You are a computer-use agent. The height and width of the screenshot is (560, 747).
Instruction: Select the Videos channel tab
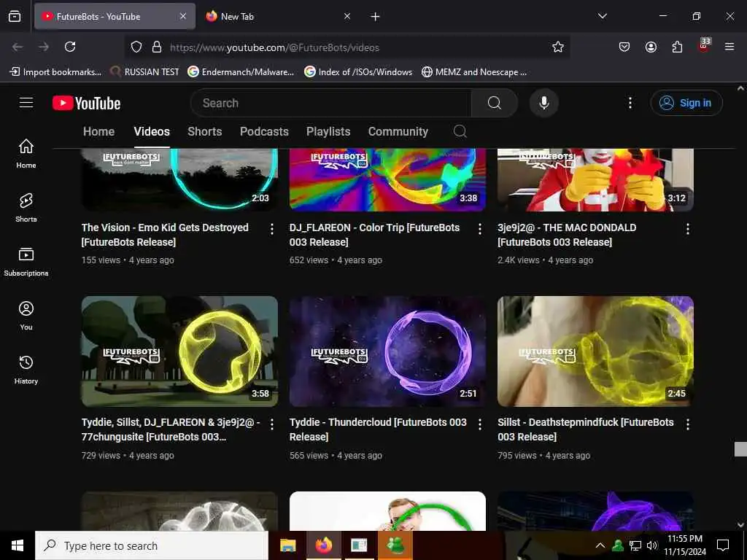tap(152, 131)
